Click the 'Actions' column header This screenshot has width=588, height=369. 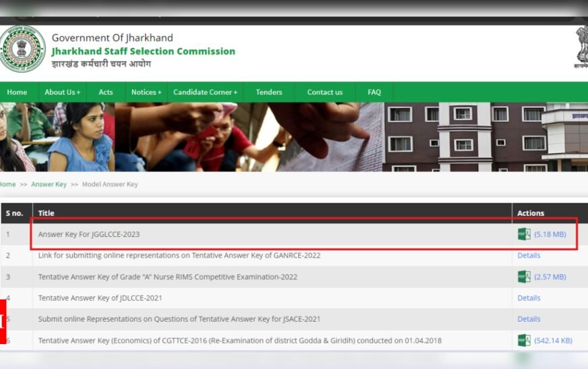click(530, 213)
